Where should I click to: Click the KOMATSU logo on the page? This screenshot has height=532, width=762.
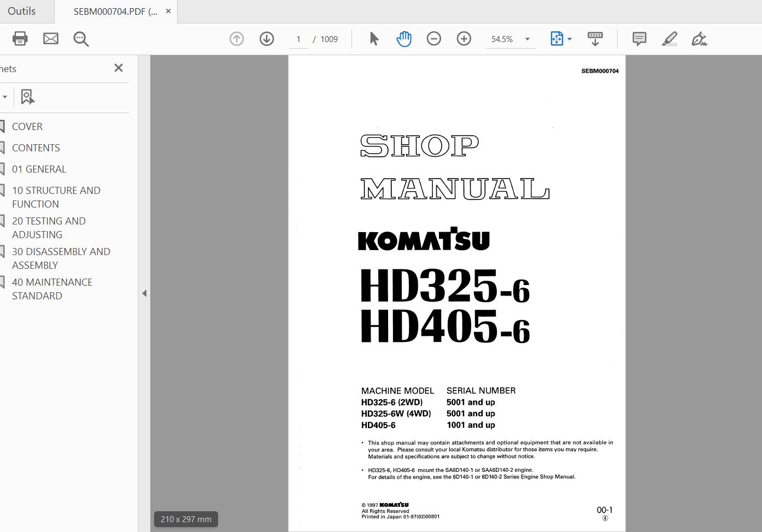pyautogui.click(x=424, y=239)
